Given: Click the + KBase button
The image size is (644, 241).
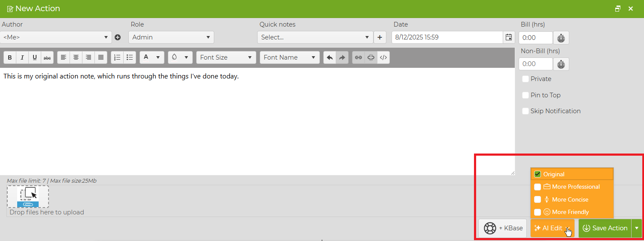Looking at the screenshot, I should (x=504, y=228).
